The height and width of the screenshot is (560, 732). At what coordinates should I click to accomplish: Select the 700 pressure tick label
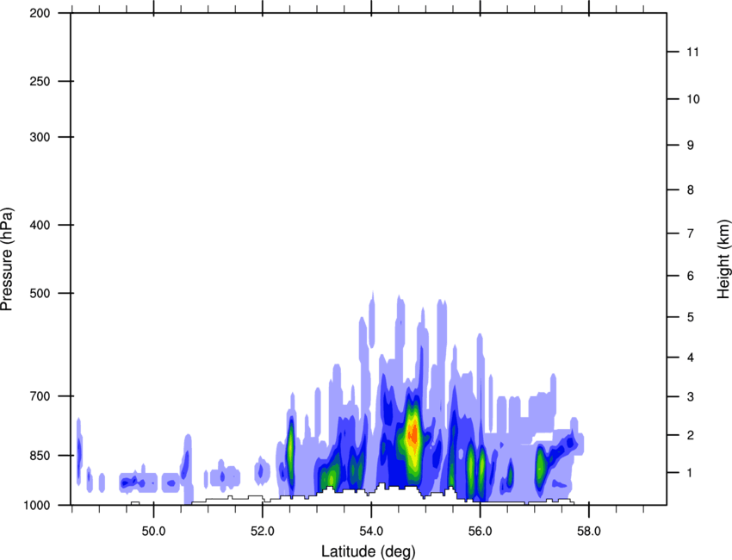40,396
